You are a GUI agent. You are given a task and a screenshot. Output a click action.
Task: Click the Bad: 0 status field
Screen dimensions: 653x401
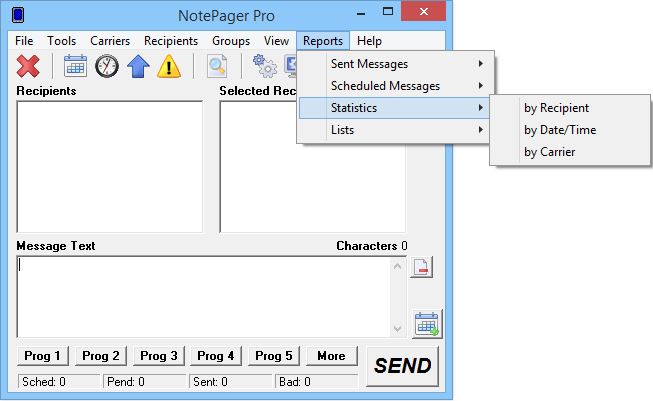coord(316,382)
